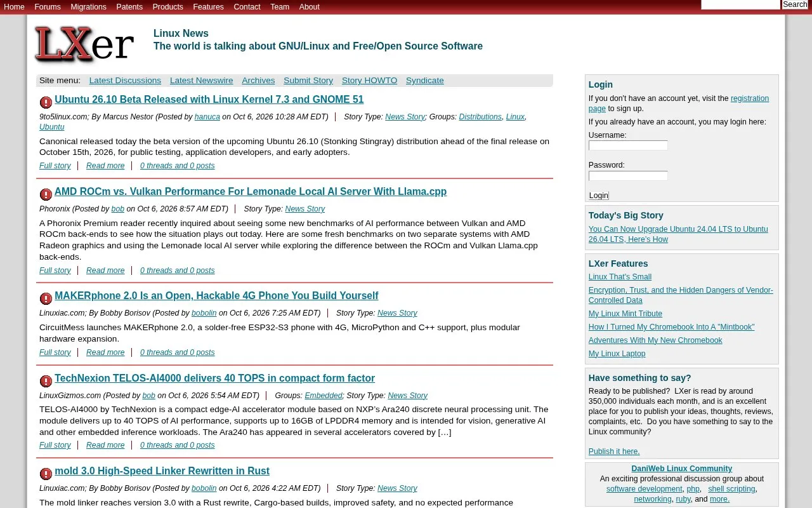The image size is (812, 508).
Task: Open the TechNexion TELOS-AI4000 headline
Action: tap(214, 378)
